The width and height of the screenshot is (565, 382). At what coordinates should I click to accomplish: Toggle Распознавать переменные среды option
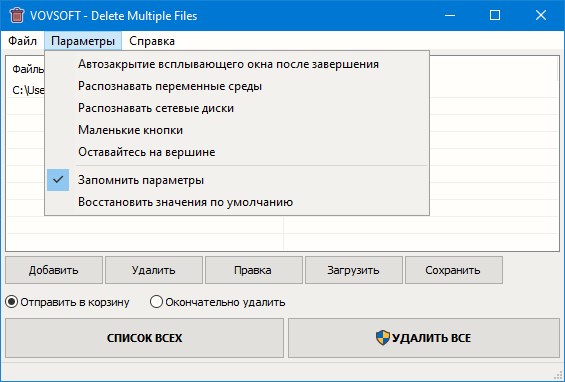(237, 86)
